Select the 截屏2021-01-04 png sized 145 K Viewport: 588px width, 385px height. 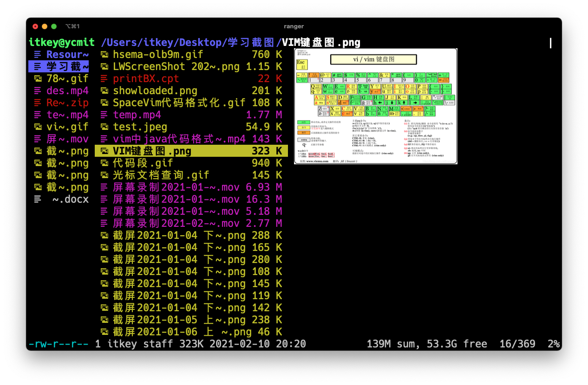pos(191,284)
